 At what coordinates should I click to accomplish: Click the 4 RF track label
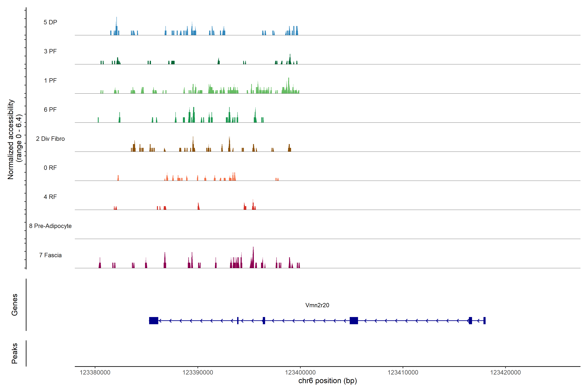tap(50, 197)
